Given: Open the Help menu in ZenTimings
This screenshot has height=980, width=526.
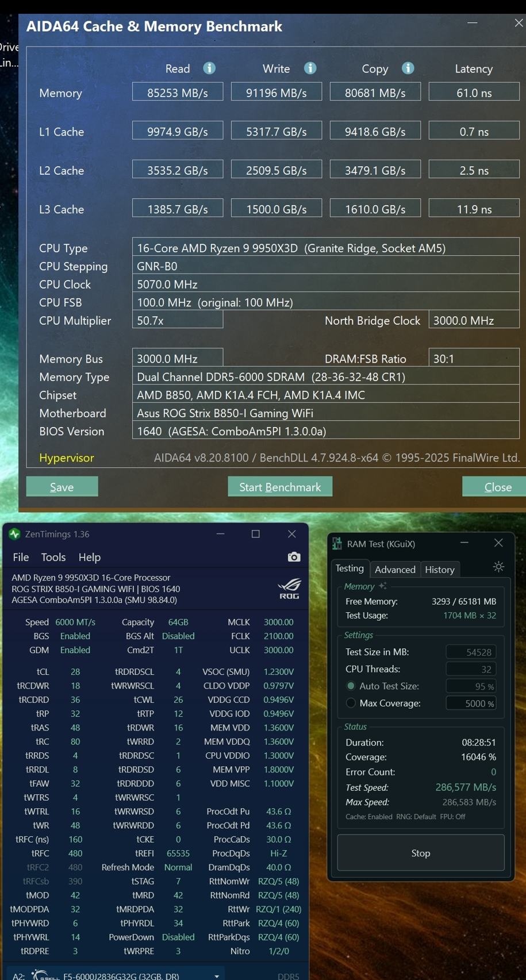Looking at the screenshot, I should pos(90,557).
